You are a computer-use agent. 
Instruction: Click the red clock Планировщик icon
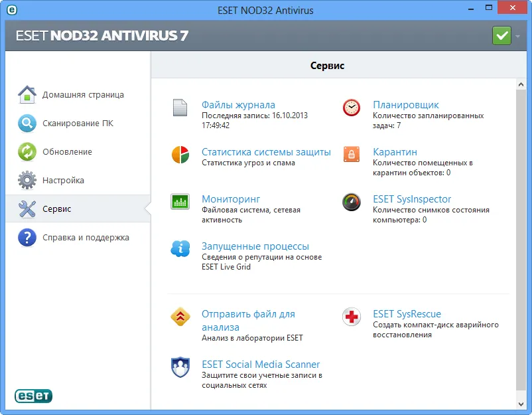point(352,108)
